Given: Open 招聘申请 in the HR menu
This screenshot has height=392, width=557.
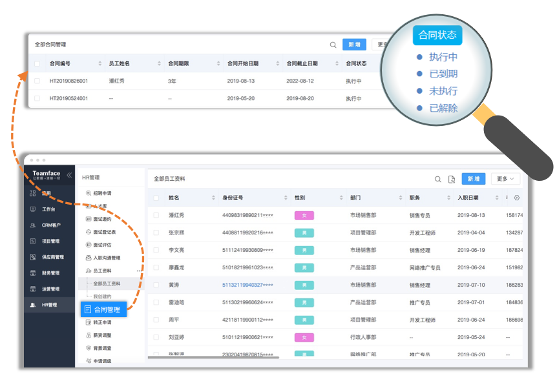Looking at the screenshot, I should (x=101, y=193).
